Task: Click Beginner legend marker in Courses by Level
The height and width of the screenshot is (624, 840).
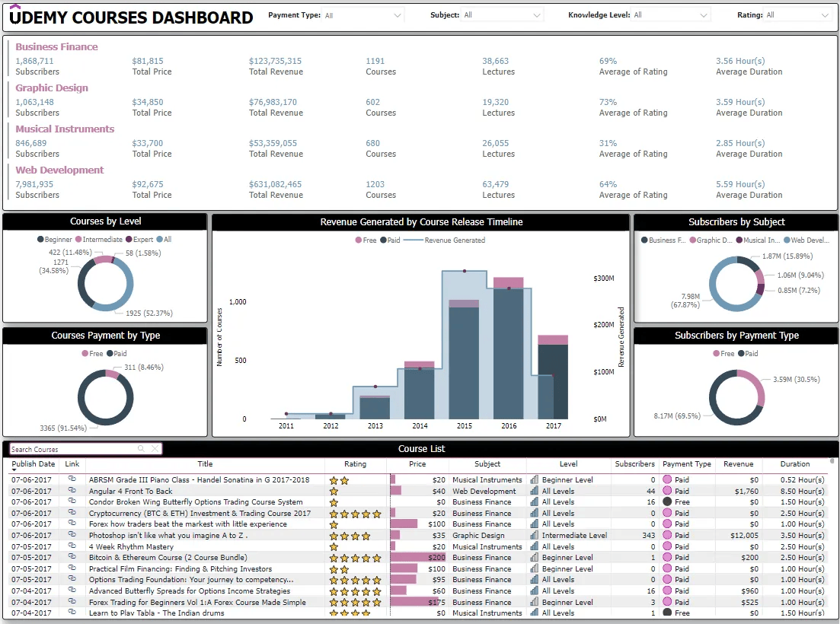Action: coord(40,239)
